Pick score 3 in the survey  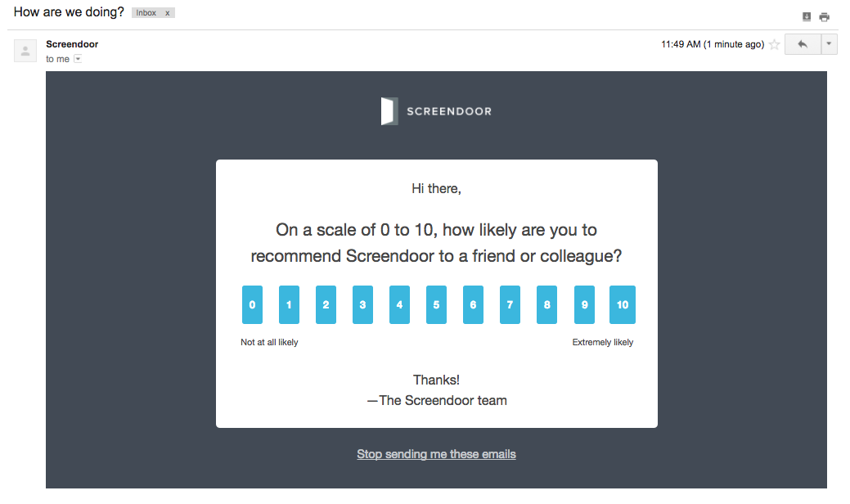362,305
